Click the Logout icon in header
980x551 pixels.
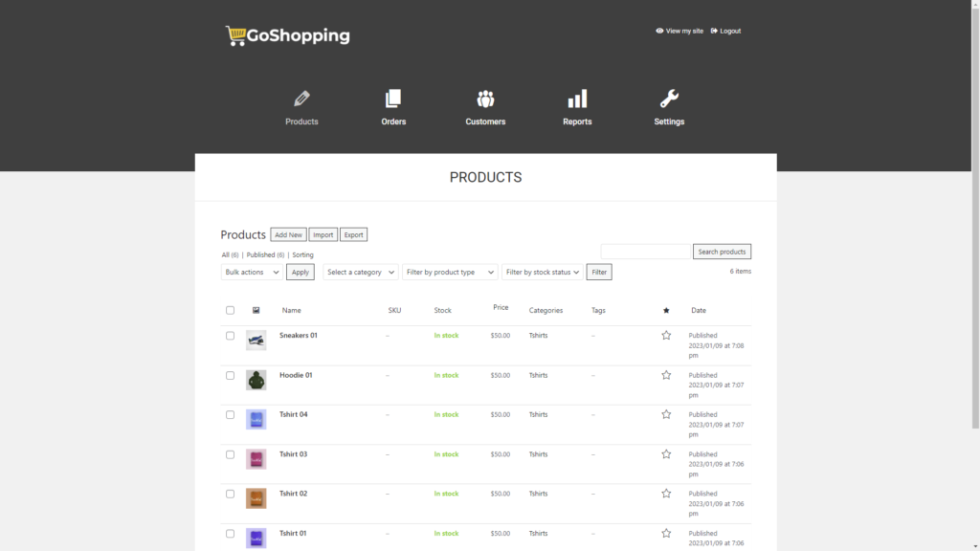point(713,31)
